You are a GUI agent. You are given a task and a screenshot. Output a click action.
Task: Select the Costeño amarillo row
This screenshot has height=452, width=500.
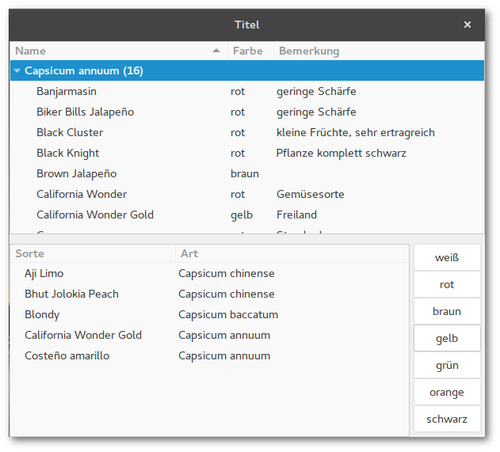tap(209, 356)
